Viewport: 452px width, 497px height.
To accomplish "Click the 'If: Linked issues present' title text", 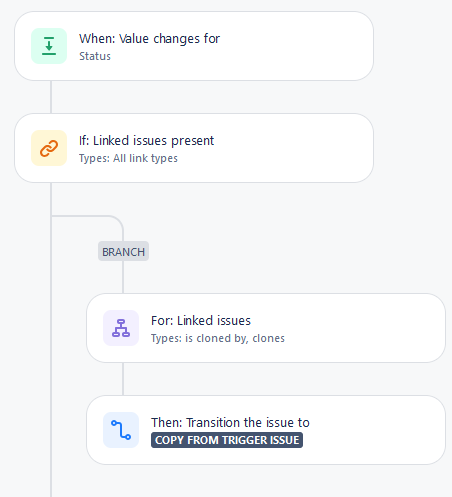I will point(147,141).
